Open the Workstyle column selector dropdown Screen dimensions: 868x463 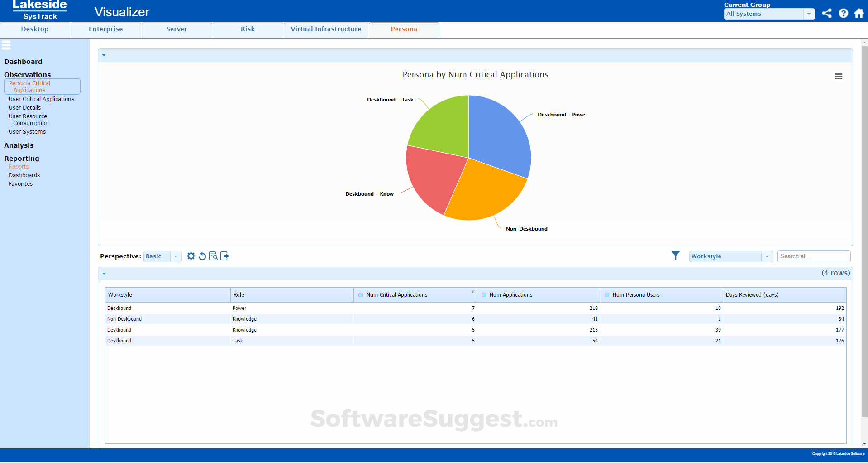pos(766,256)
